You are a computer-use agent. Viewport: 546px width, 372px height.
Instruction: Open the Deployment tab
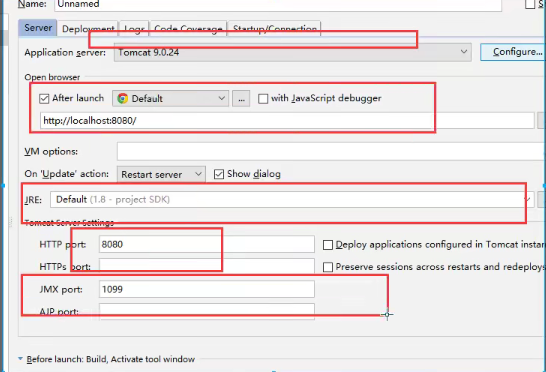[x=88, y=29]
